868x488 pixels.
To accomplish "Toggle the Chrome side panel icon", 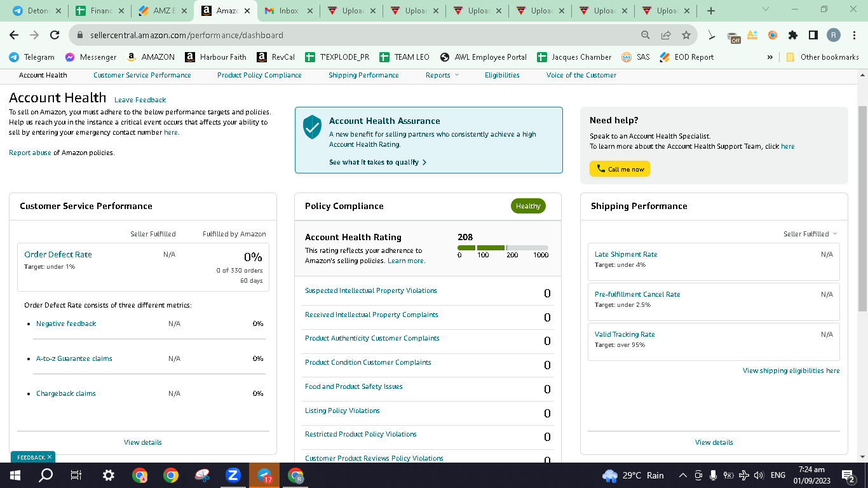I will click(x=813, y=36).
